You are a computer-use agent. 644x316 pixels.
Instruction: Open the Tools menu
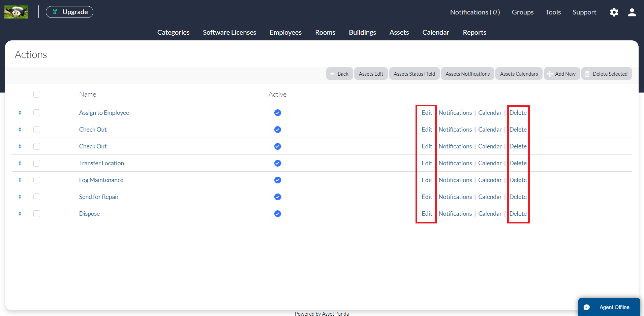(x=553, y=12)
